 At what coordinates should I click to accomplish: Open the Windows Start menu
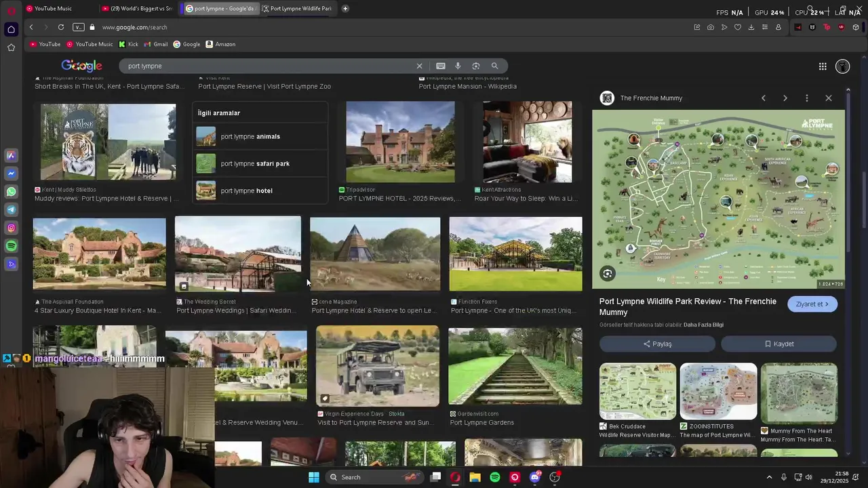click(x=313, y=477)
